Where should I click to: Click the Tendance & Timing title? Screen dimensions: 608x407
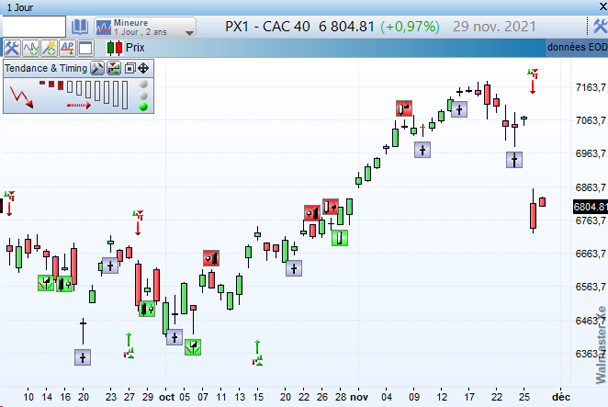46,68
